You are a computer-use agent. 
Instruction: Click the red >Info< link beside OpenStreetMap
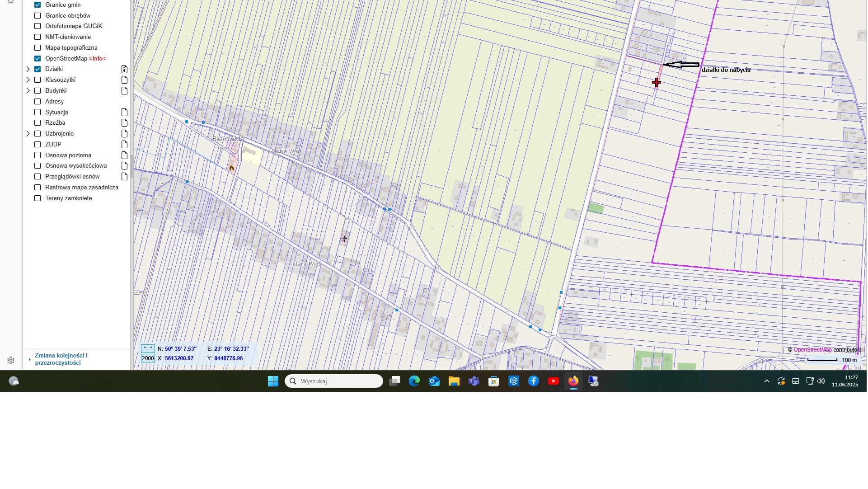click(97, 59)
